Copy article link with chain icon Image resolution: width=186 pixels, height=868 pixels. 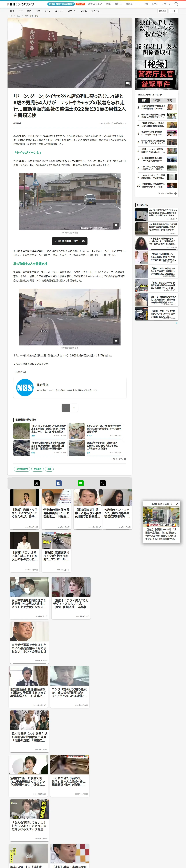click(x=103, y=483)
